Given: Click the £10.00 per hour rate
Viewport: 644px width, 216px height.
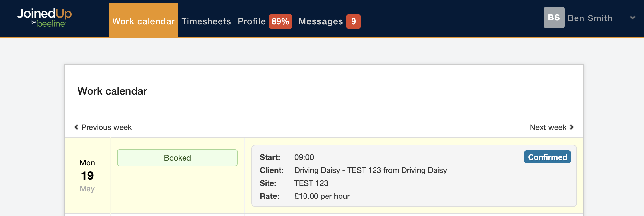Looking at the screenshot, I should 322,196.
